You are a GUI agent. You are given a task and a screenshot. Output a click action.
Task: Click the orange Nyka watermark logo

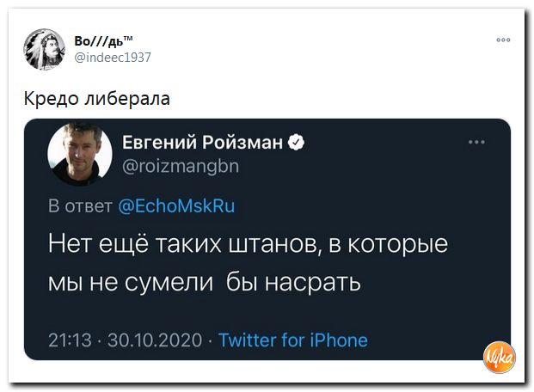pos(500,357)
